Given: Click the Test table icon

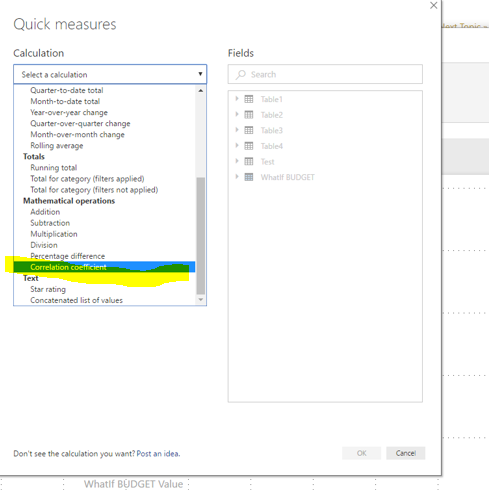Looking at the screenshot, I should (249, 161).
